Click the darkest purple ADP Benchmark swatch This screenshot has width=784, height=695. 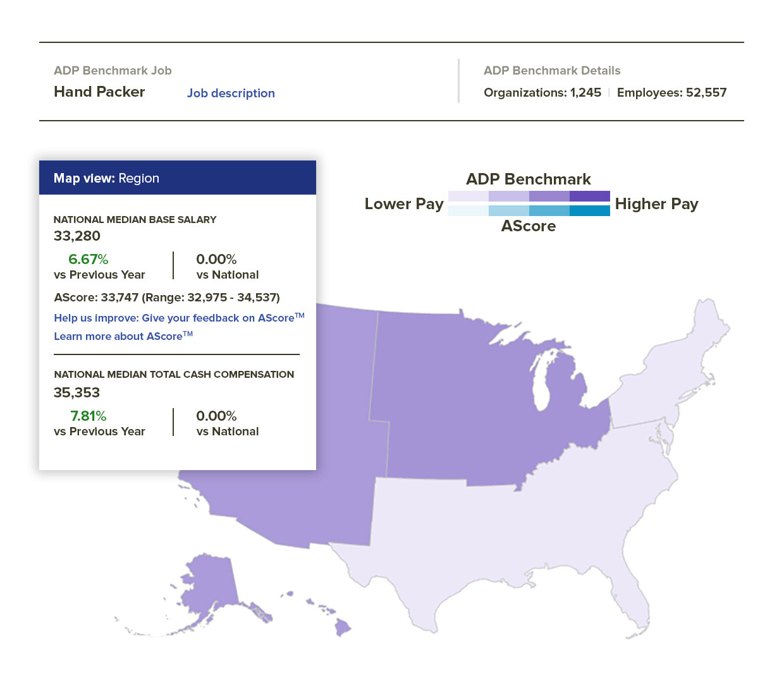click(x=589, y=196)
